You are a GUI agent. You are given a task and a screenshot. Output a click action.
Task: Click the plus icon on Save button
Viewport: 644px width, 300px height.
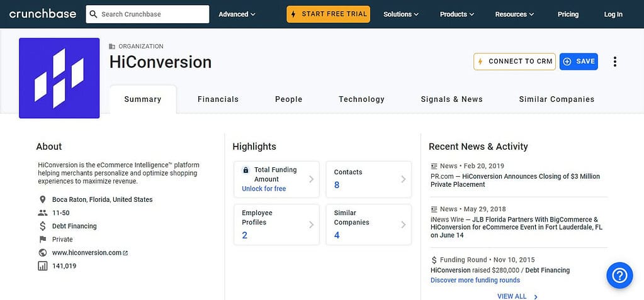pos(567,62)
